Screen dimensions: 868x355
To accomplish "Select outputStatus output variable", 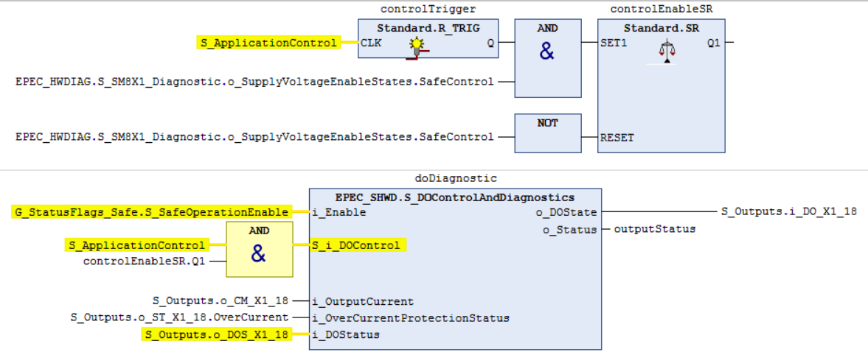I will (655, 228).
